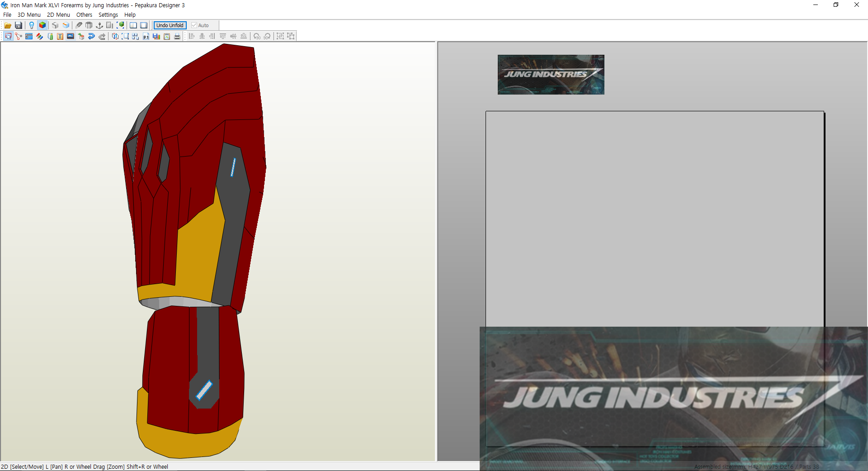Minimize the Pepakura Designer window
The height and width of the screenshot is (471, 868).
click(x=816, y=5)
